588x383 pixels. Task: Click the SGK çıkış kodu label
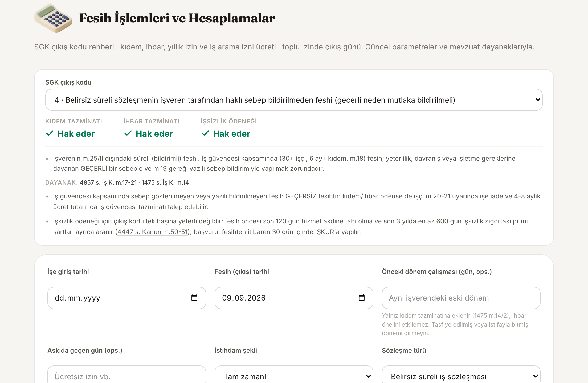tap(68, 82)
